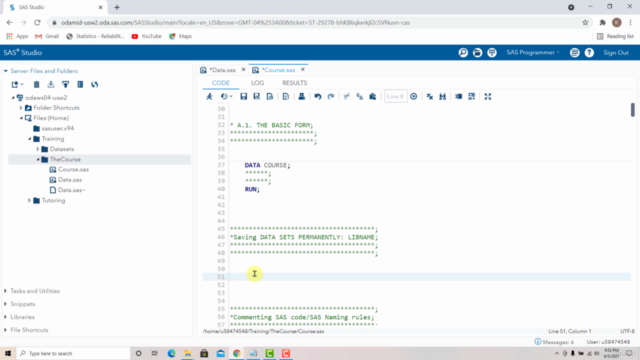Close the *Course.sas tab

pyautogui.click(x=303, y=70)
